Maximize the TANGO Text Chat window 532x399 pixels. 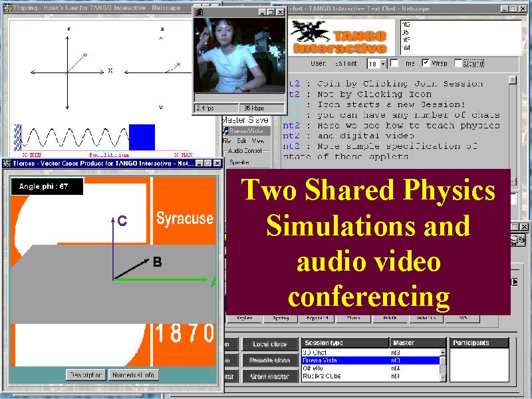(513, 9)
